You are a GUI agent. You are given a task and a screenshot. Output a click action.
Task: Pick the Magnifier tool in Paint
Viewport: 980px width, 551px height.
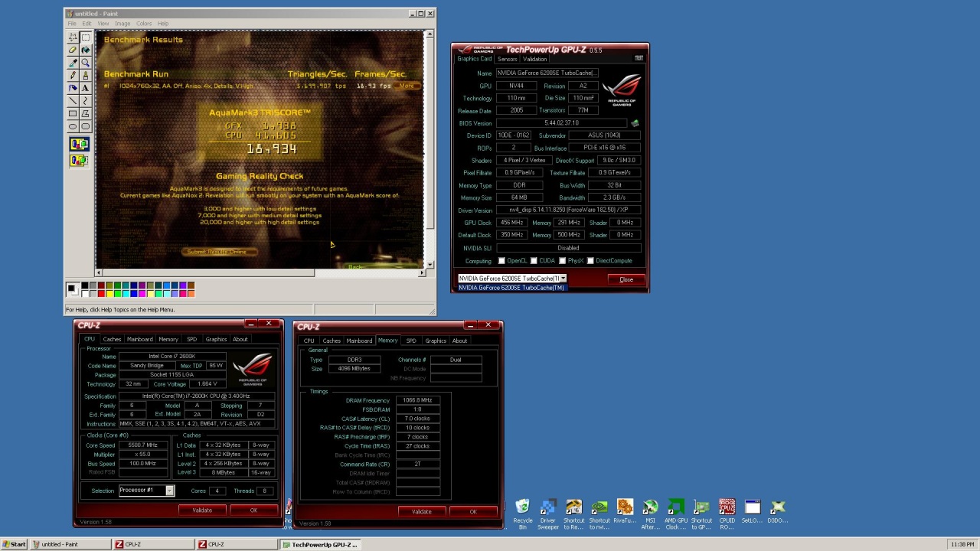click(86, 63)
